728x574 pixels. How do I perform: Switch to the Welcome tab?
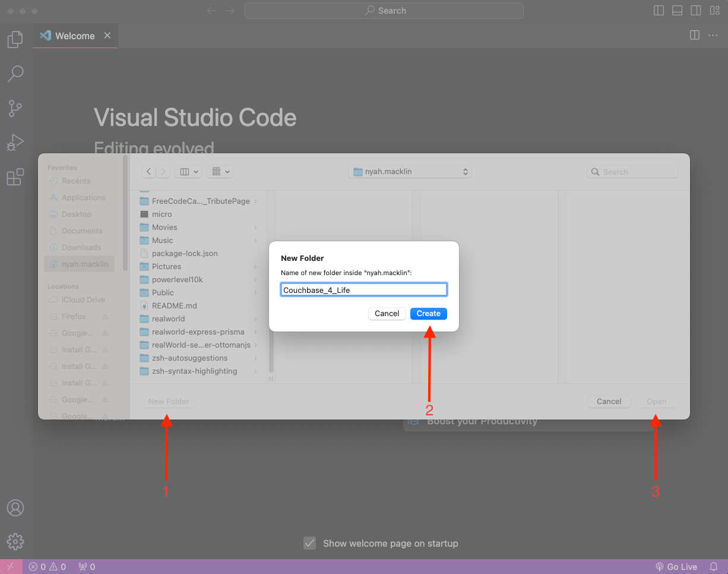(x=74, y=36)
